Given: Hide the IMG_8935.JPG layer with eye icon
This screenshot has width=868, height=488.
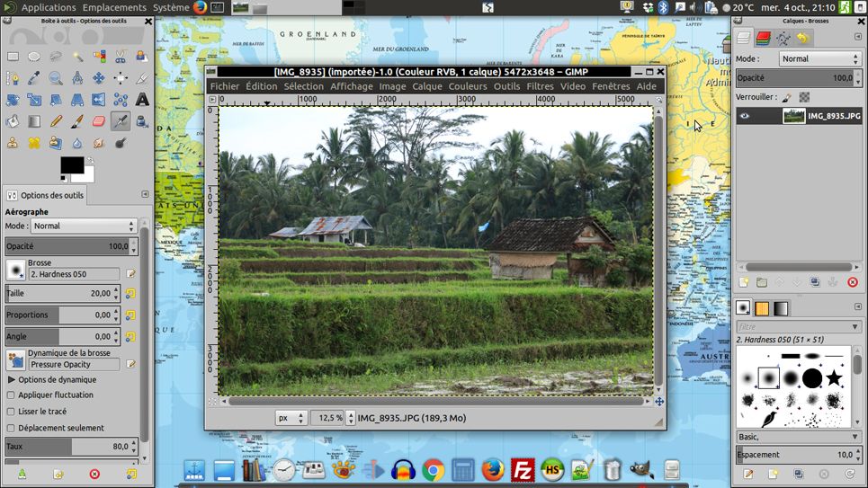Looking at the screenshot, I should click(744, 116).
